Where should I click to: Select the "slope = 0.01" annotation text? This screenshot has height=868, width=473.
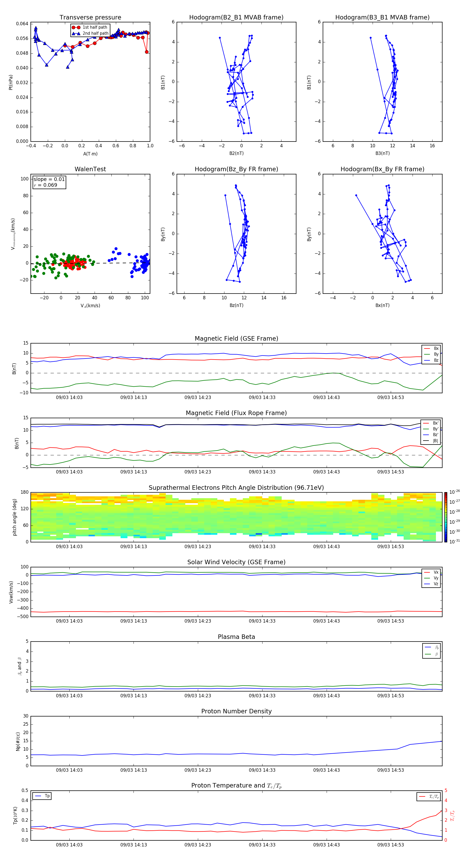tap(49, 179)
